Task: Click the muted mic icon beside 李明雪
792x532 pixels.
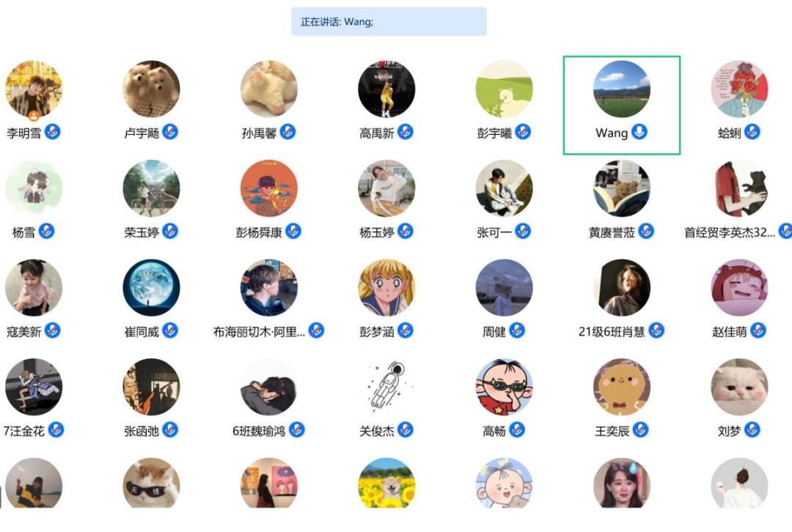Action: point(53,132)
